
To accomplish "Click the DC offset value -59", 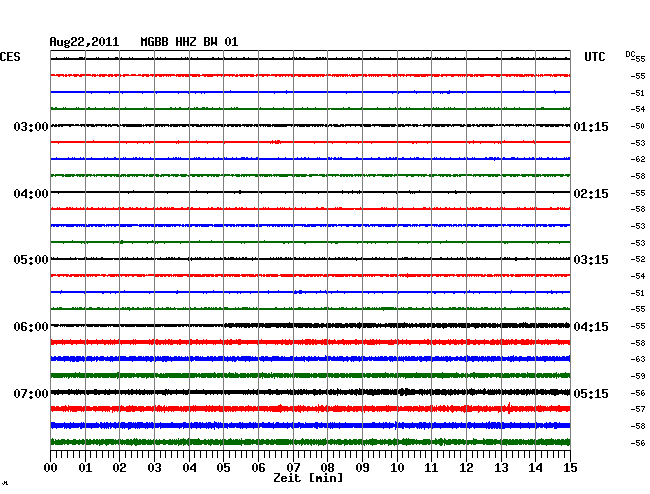I will 638,376.
